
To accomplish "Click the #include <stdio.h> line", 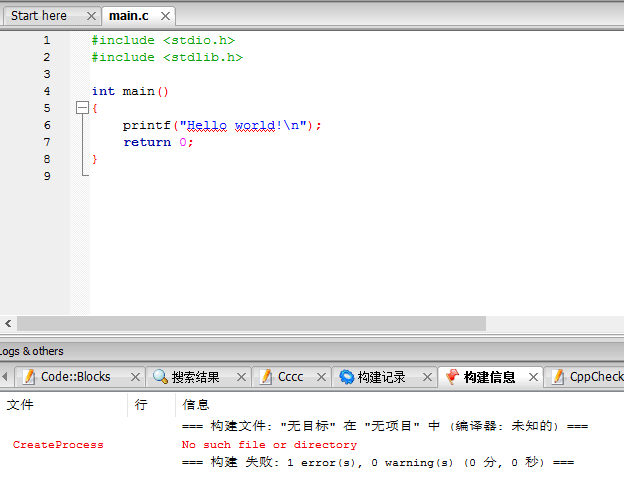I will coord(163,40).
